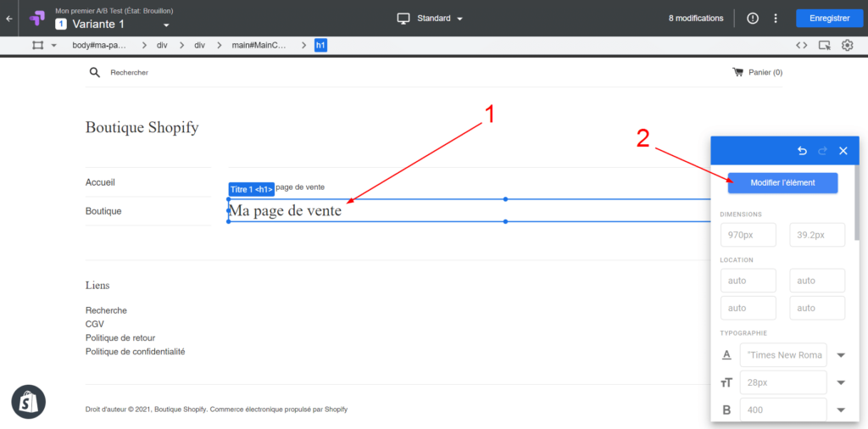The image size is (868, 429).
Task: Open the three-dot more options menu
Action: [x=776, y=19]
